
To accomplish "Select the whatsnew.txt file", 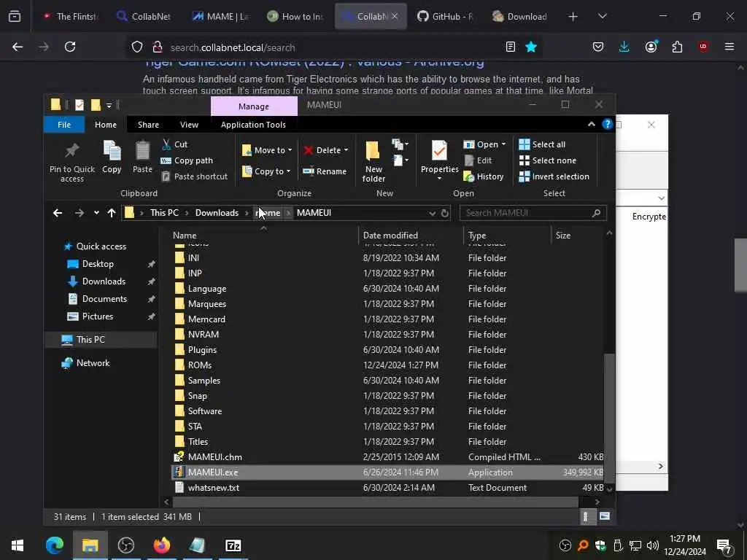I will pyautogui.click(x=387, y=488).
